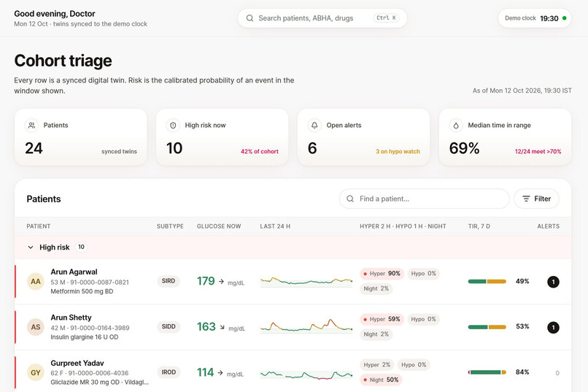This screenshot has height=392, width=588.
Task: Open the Patients 24 summary card
Action: pos(81,137)
